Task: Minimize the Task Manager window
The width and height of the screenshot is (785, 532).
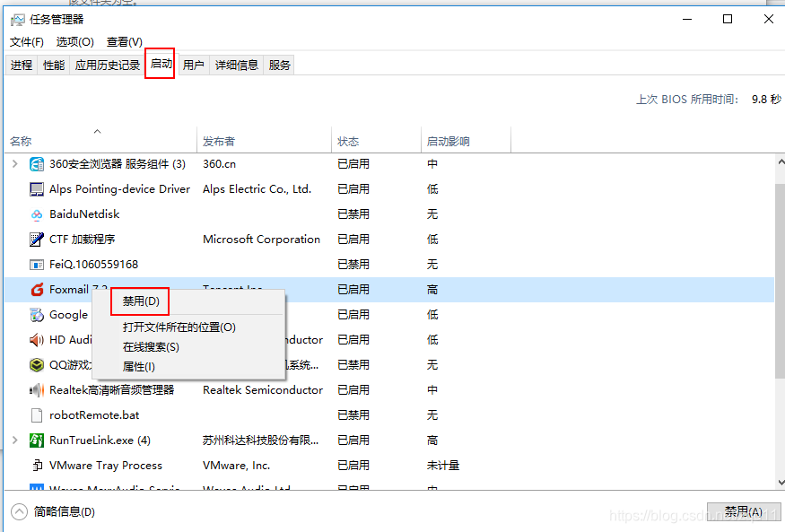Action: click(x=687, y=19)
